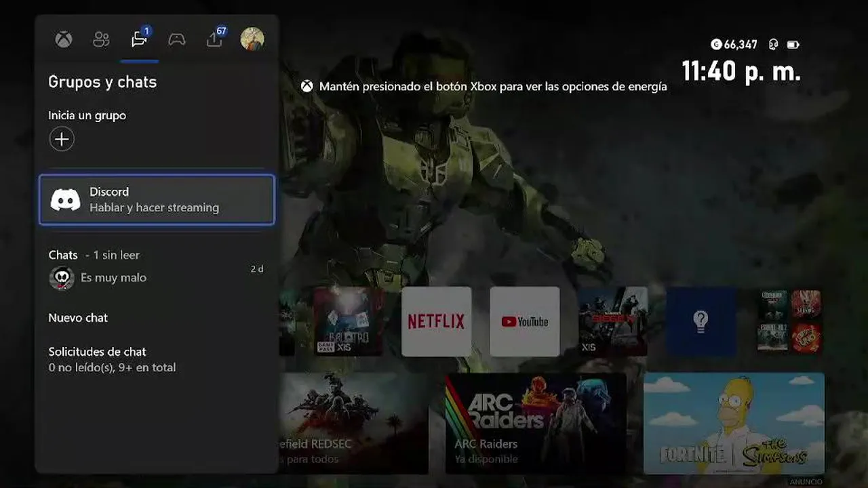Open the ARC Raiders promo card

point(536,423)
